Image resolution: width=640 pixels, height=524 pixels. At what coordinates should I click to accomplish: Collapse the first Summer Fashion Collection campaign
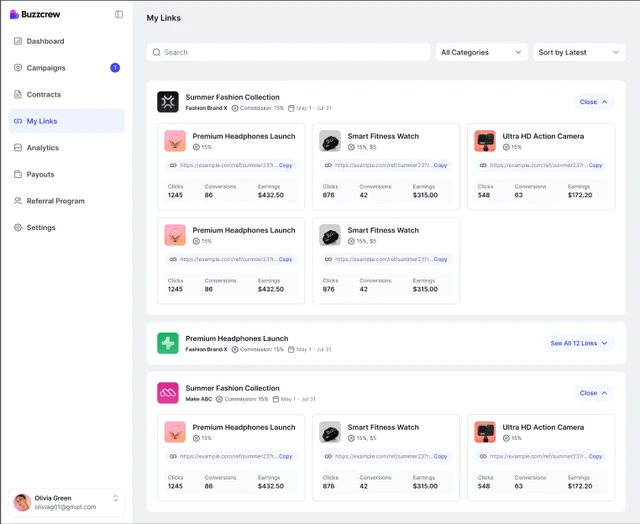(593, 102)
